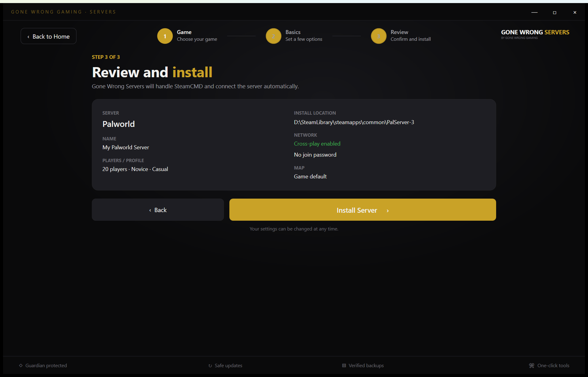Click the 'Verified backups' footer label
This screenshot has width=588, height=377.
coord(366,365)
